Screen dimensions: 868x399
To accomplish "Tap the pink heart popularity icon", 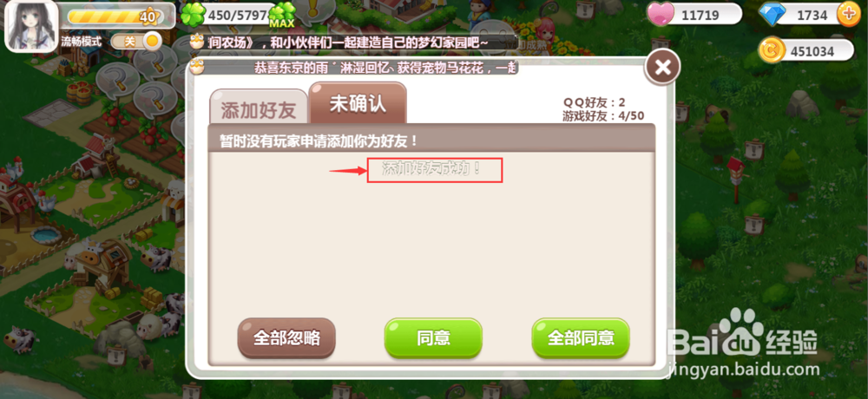I will 661,15.
